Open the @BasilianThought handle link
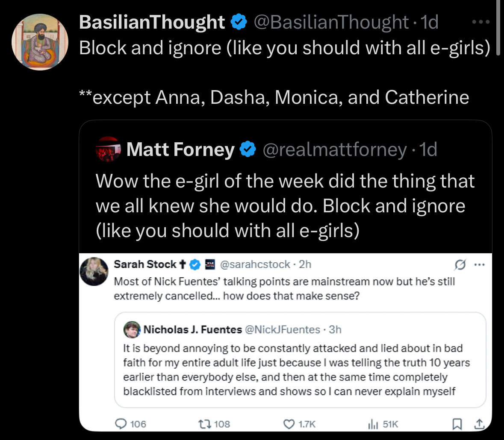This screenshot has width=504, height=440. (331, 22)
